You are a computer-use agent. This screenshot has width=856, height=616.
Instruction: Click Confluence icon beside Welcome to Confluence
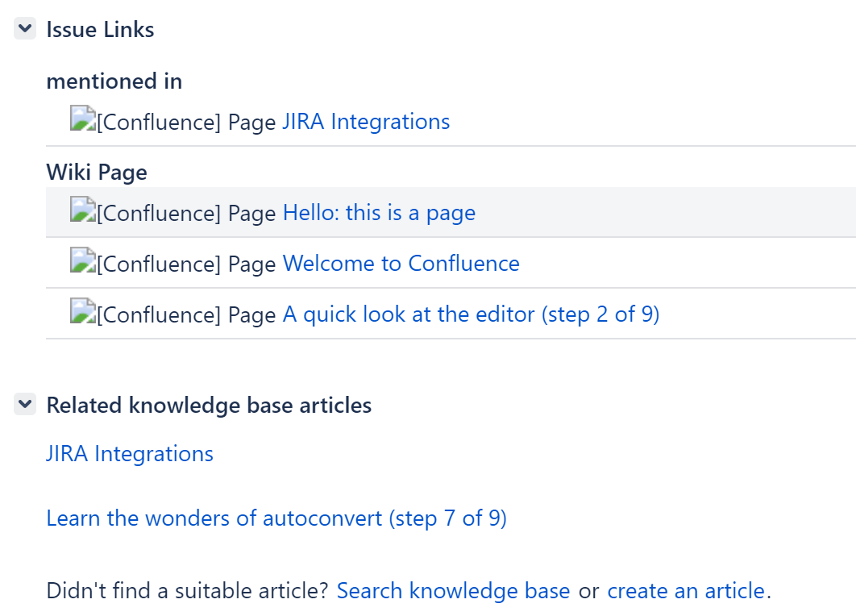[83, 260]
